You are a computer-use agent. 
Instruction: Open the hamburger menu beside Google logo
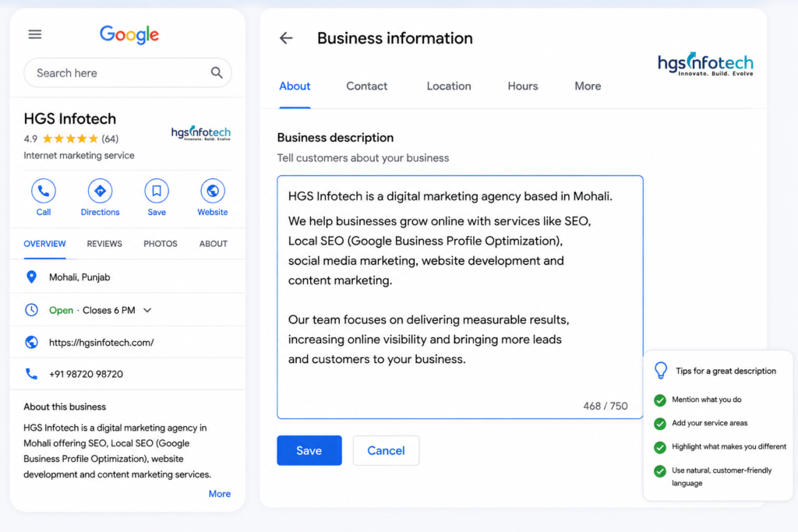(x=34, y=34)
